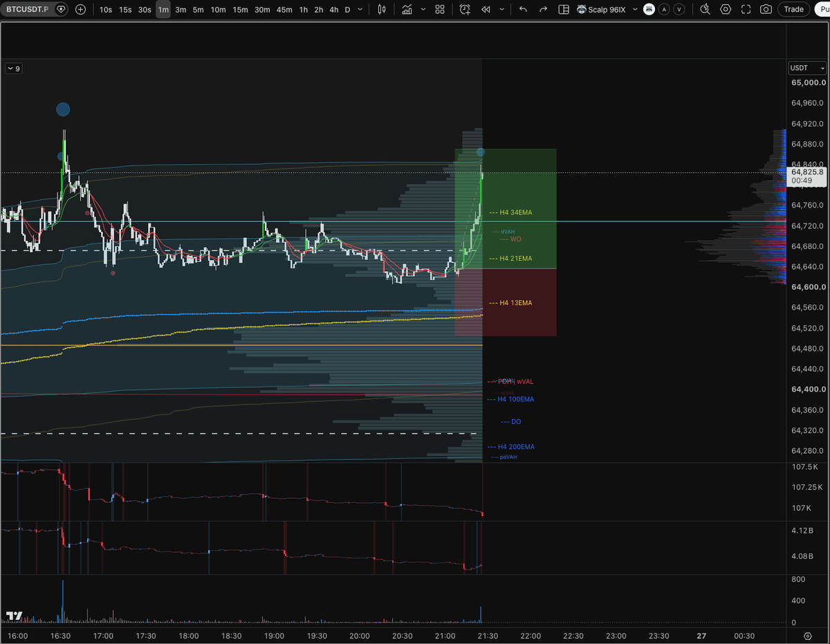
Task: Select the 15s timeframe
Action: (x=125, y=10)
